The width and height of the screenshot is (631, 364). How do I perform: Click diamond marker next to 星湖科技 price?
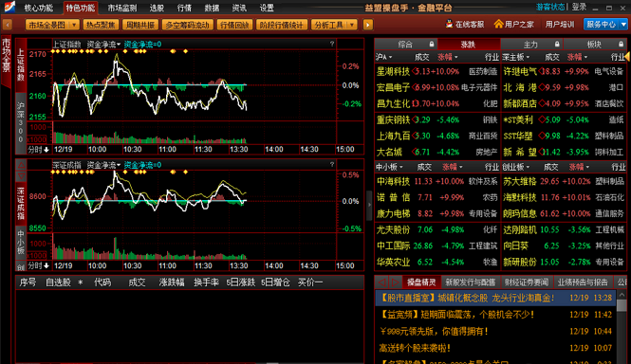415,72
